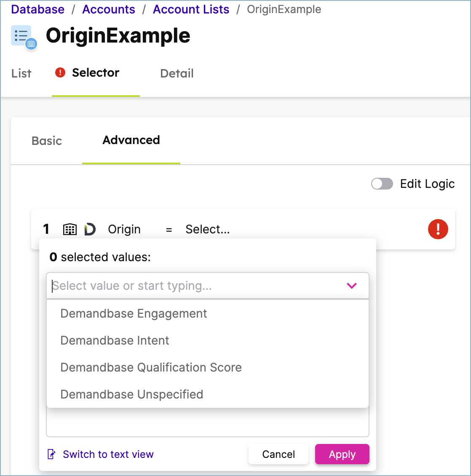The height and width of the screenshot is (476, 471).
Task: Open the Selector tab
Action: (96, 73)
